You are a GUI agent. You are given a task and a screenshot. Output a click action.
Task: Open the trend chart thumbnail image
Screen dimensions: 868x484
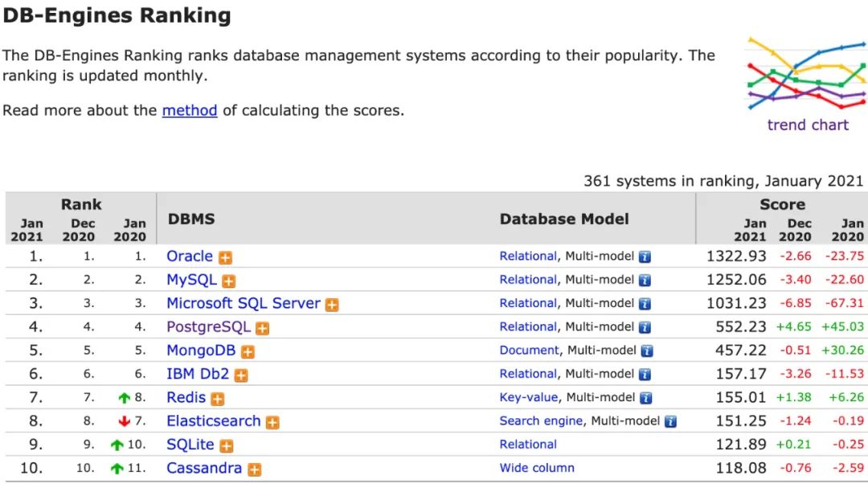[806, 74]
